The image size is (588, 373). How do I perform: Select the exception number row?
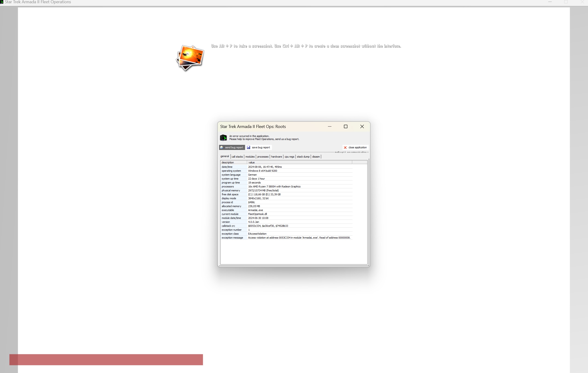tap(286, 230)
